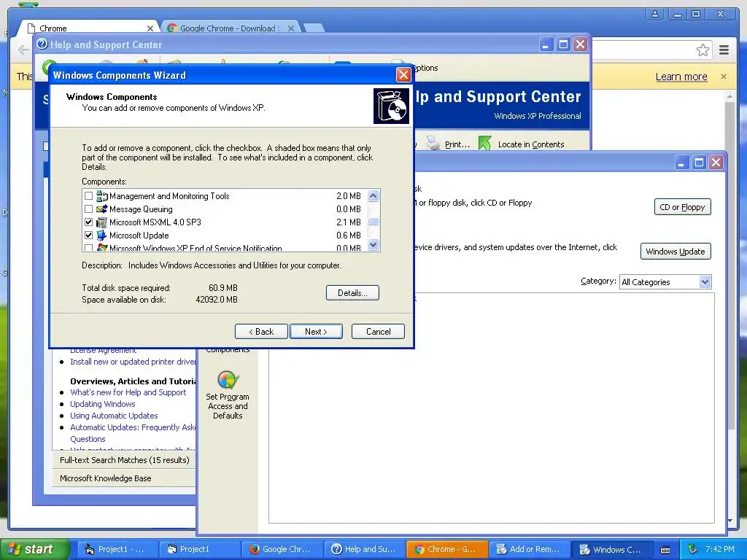Minimize the Add or Remove Programs window

click(682, 163)
